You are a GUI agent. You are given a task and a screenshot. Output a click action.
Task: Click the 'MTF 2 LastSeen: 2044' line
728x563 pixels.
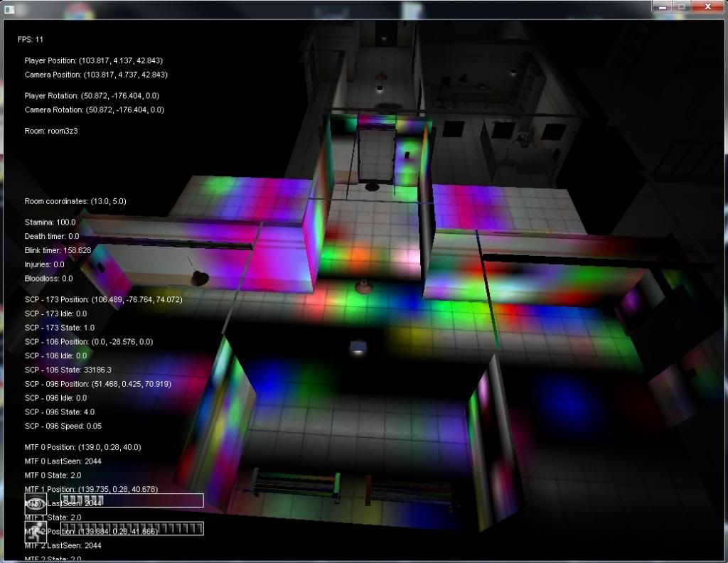63,546
